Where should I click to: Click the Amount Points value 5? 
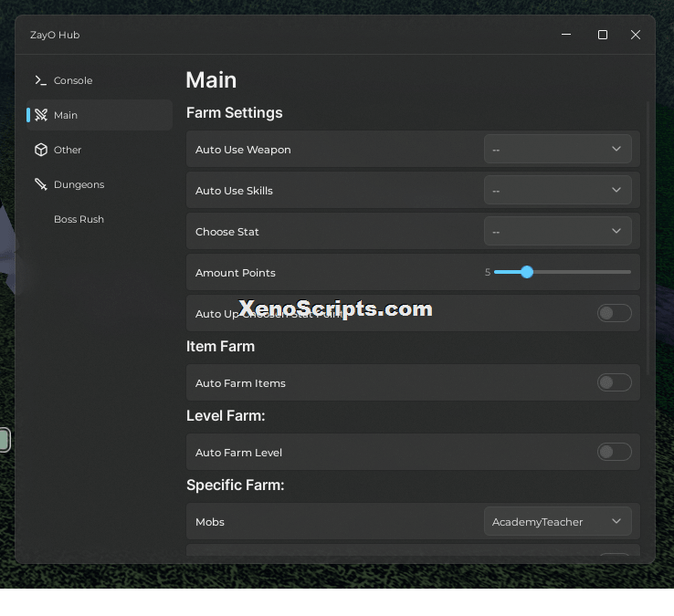488,272
